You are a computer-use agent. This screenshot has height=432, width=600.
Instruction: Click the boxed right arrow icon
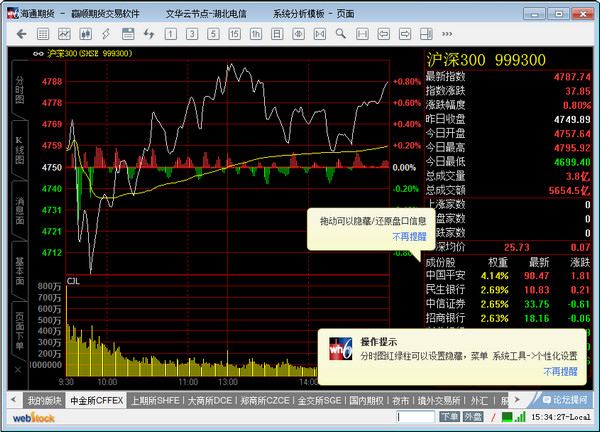point(405,34)
